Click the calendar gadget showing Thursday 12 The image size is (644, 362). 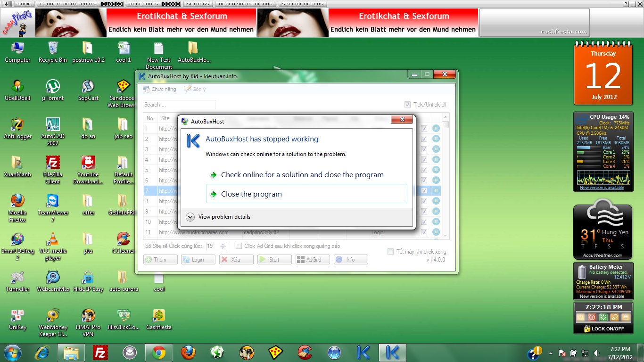click(603, 74)
